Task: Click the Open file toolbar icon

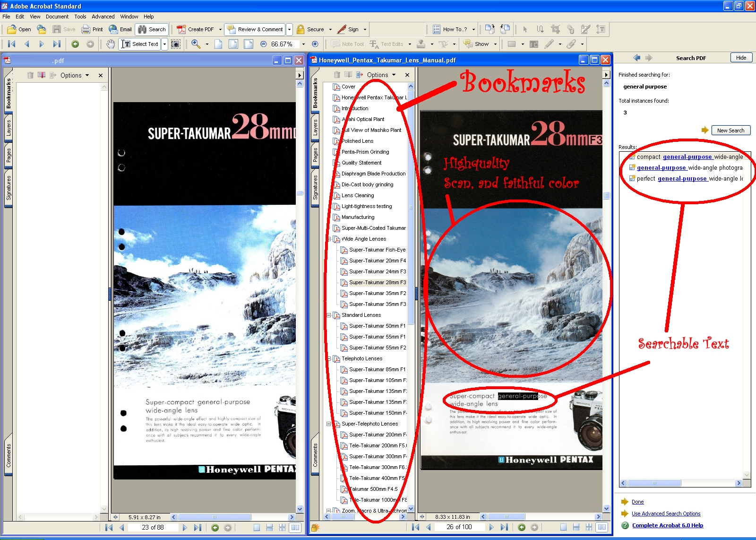Action: click(19, 29)
